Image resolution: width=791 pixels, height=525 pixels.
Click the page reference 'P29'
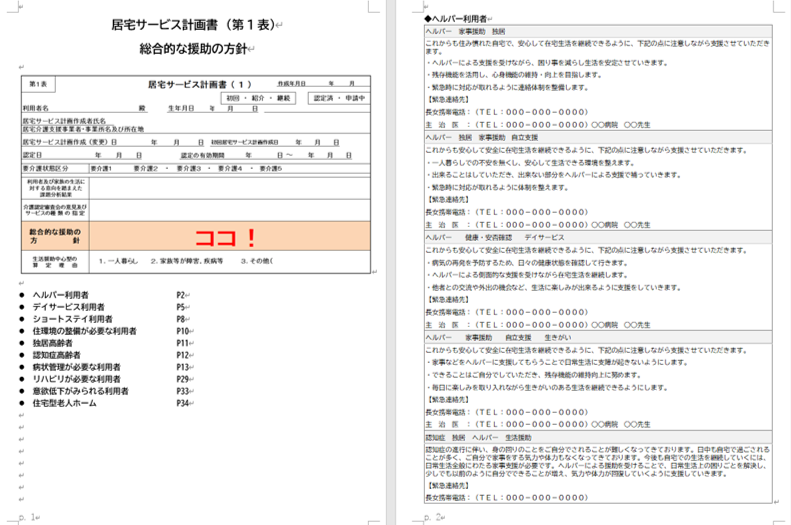point(183,379)
